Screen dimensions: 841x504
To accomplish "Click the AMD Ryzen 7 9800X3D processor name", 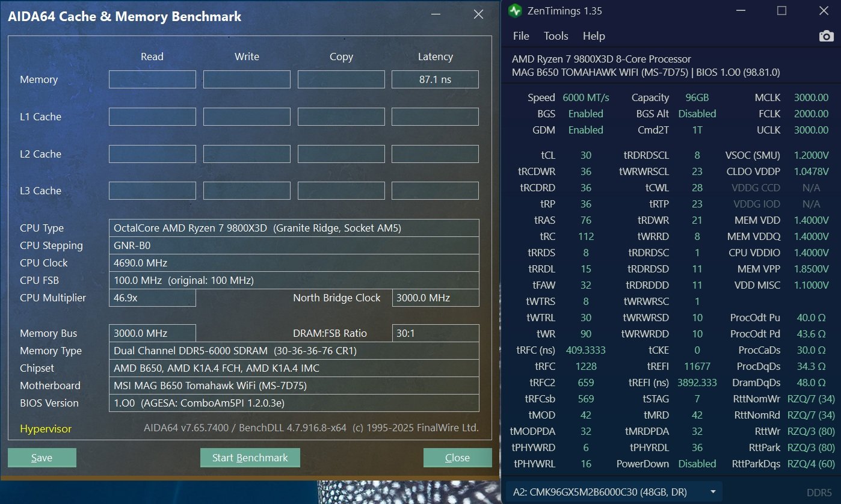I will pyautogui.click(x=602, y=59).
